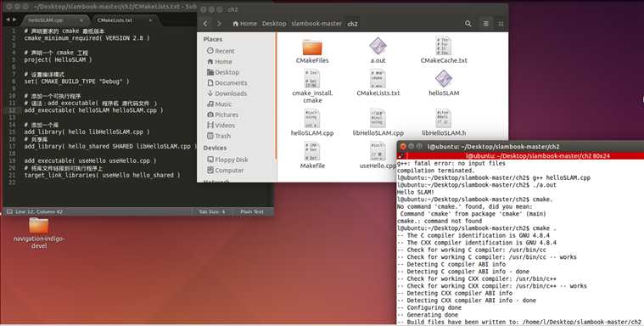This screenshot has width=644, height=326.
Task: Select the a.out executable file icon
Action: [378, 46]
